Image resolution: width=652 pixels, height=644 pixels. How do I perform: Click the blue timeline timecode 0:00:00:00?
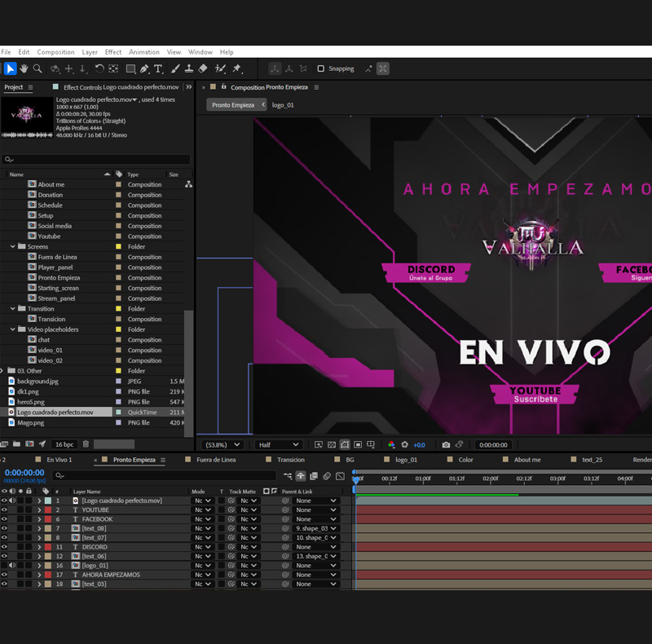coord(24,473)
